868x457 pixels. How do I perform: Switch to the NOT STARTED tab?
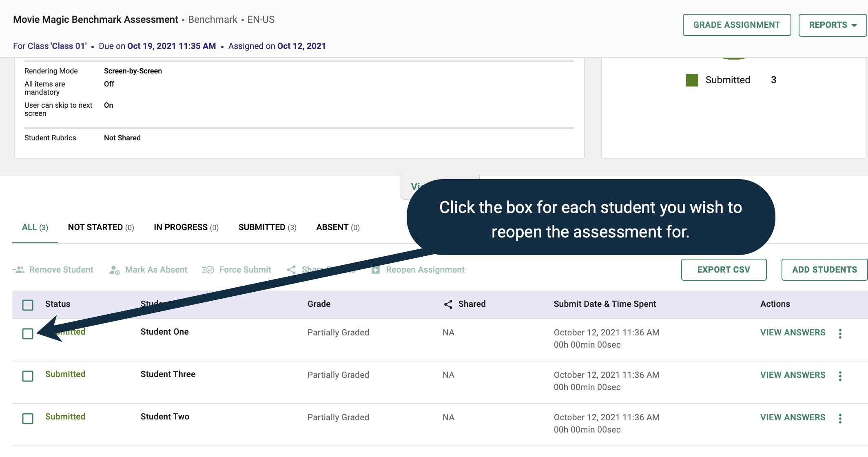pos(101,227)
